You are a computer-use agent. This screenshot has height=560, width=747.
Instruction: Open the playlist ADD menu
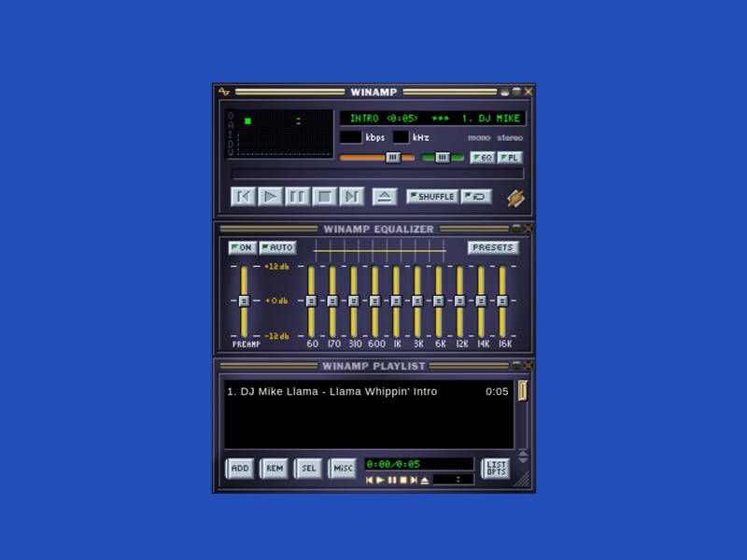click(x=240, y=468)
